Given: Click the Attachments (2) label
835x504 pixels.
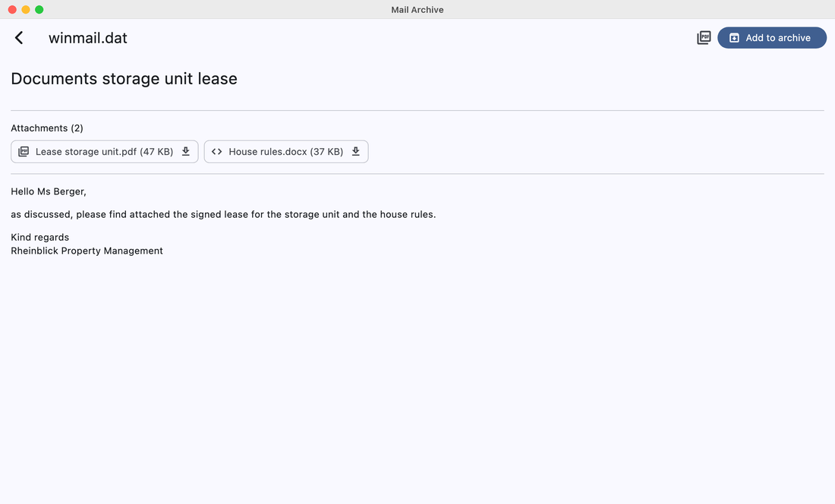Looking at the screenshot, I should [47, 128].
